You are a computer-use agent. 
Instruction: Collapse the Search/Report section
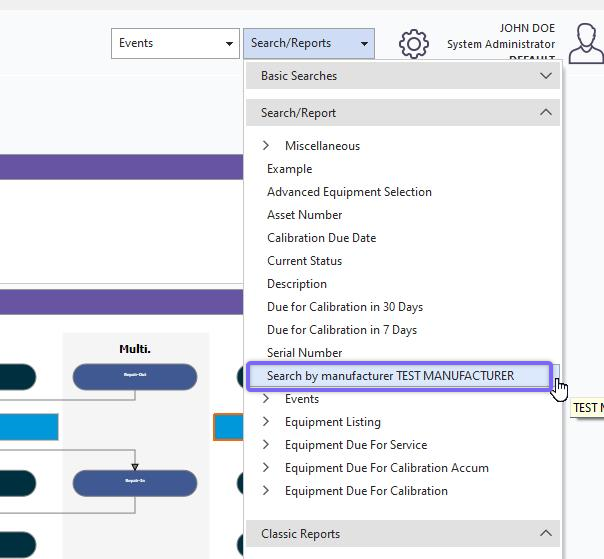click(545, 113)
